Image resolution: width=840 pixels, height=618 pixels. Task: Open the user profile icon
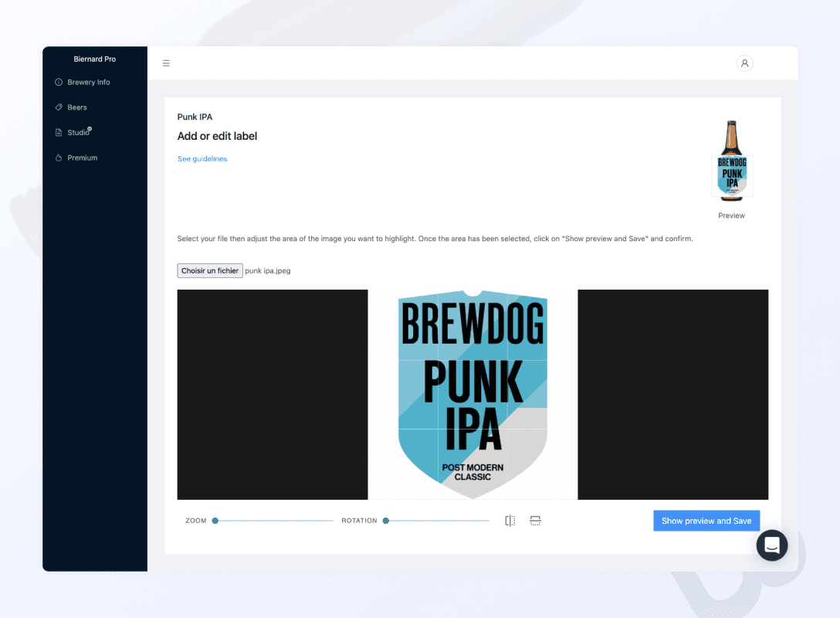point(744,63)
